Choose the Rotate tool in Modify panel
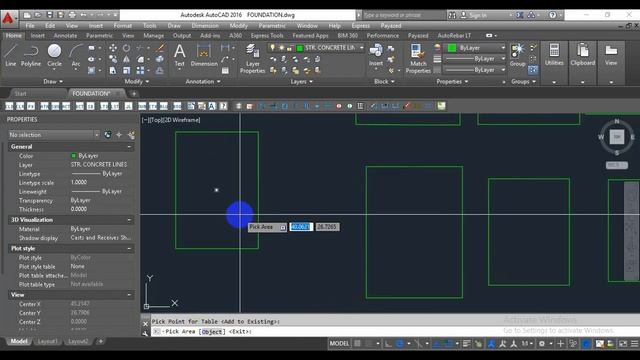Image resolution: width=640 pixels, height=360 pixels. click(x=127, y=48)
